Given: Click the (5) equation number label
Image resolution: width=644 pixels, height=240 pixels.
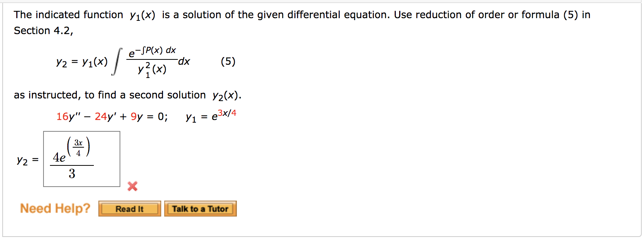Looking at the screenshot, I should pos(228,61).
